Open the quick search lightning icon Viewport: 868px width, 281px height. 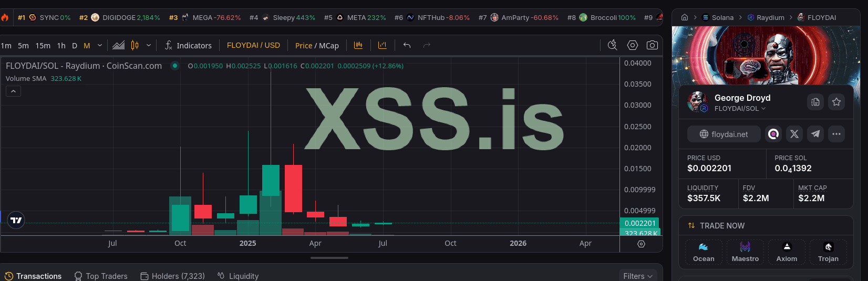tap(612, 45)
